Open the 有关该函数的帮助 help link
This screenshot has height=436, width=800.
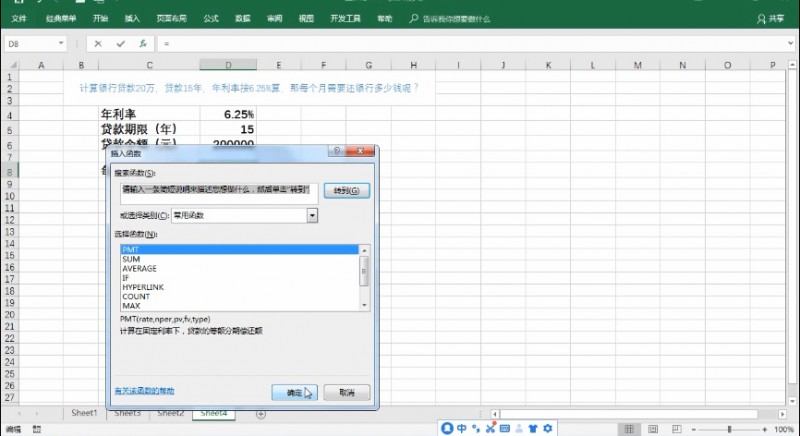point(144,391)
